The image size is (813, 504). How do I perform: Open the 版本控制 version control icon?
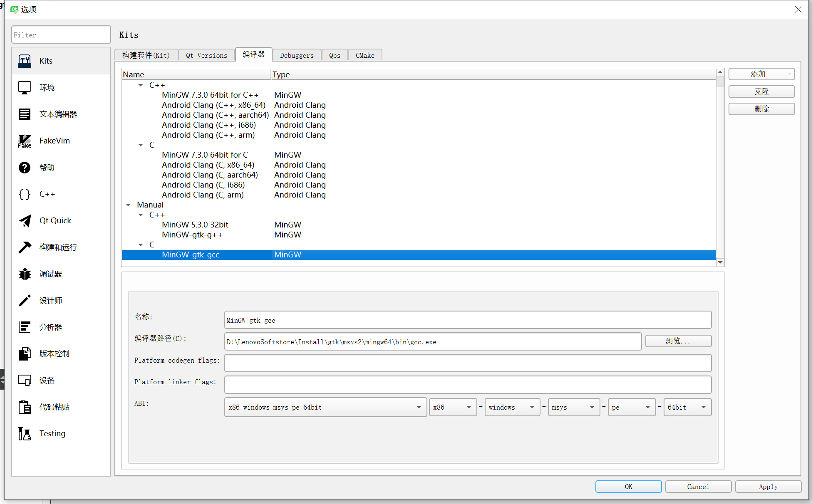(25, 354)
